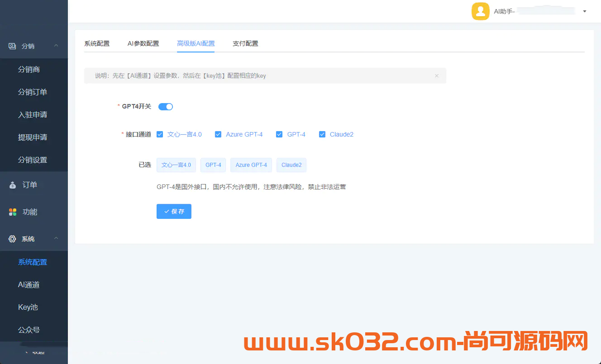Image resolution: width=601 pixels, height=364 pixels.
Task: Open the 订单 menu item
Action: (34, 185)
